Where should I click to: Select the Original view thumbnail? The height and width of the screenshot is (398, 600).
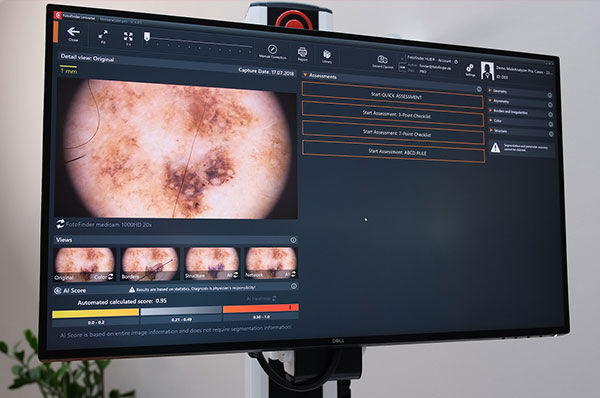(x=85, y=264)
